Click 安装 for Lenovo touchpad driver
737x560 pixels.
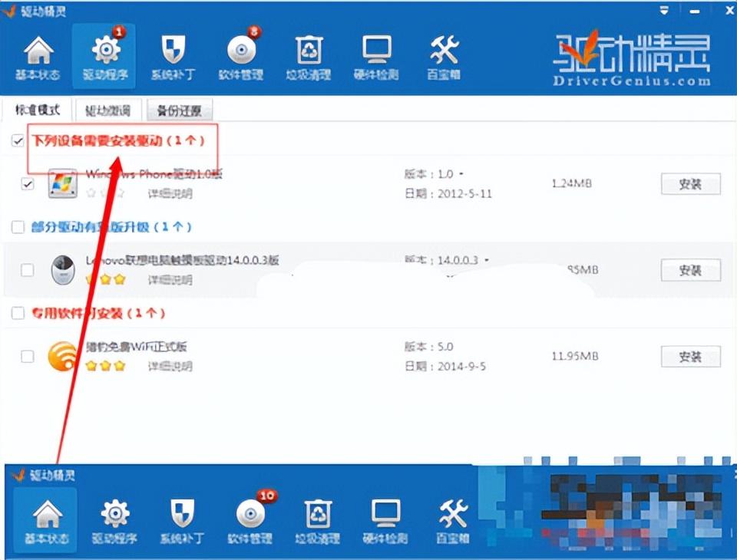click(x=690, y=270)
